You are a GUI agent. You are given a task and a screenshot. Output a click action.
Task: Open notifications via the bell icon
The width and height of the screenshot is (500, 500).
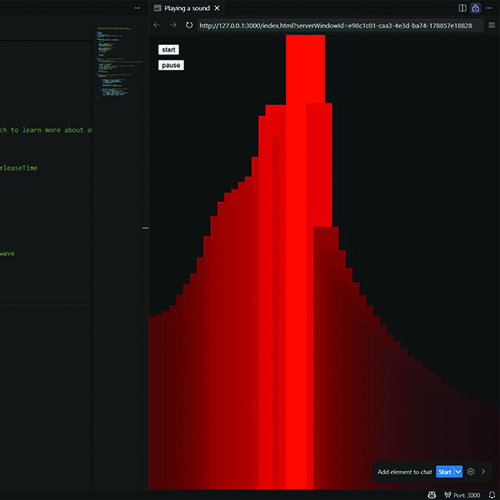pos(492,495)
